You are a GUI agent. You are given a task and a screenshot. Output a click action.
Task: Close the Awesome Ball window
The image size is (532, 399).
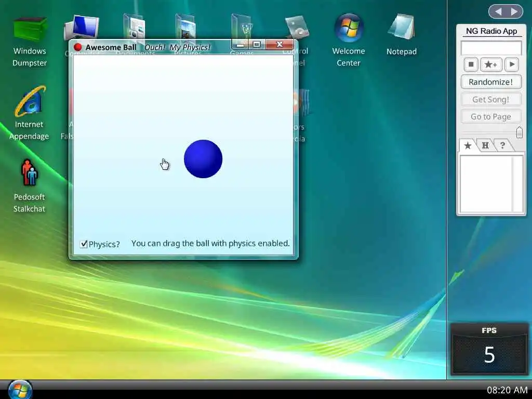[x=280, y=45]
